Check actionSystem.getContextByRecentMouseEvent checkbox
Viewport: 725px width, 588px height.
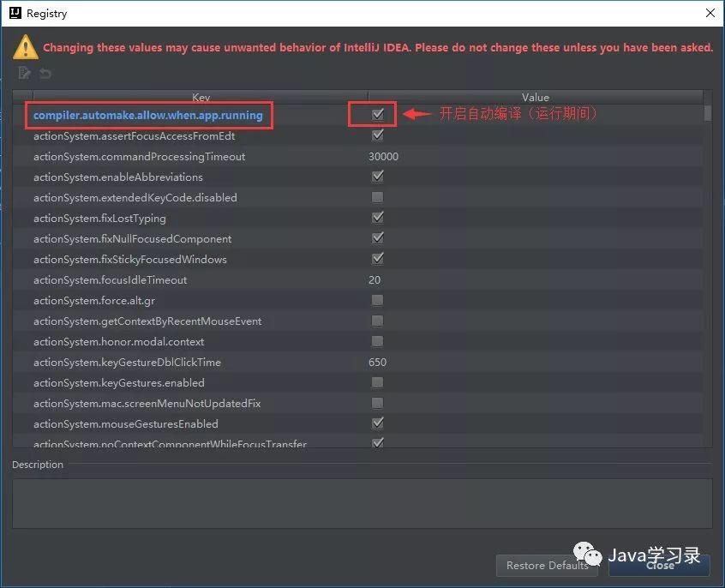tap(377, 321)
